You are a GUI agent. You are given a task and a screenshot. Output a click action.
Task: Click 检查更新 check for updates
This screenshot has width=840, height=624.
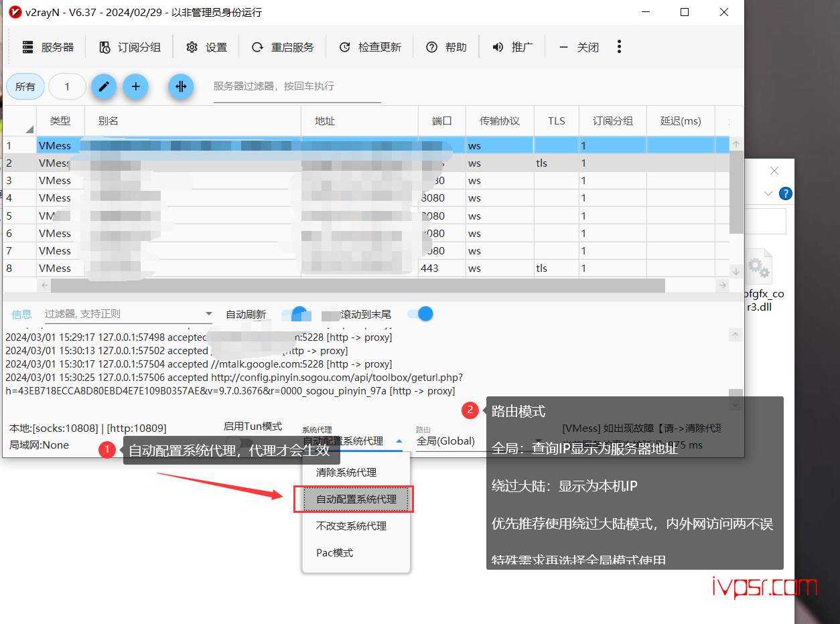(x=370, y=47)
